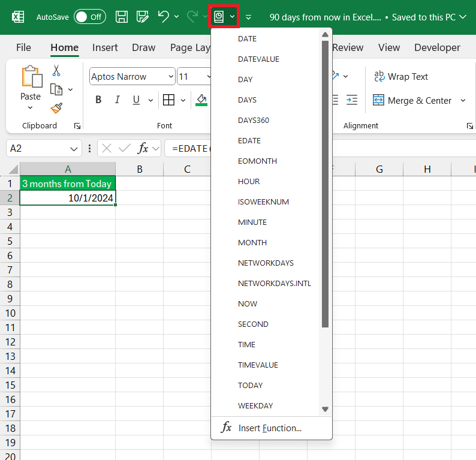Screen dimensions: 476x460
Task: Click the Cancel X in formula bar
Action: [107, 149]
